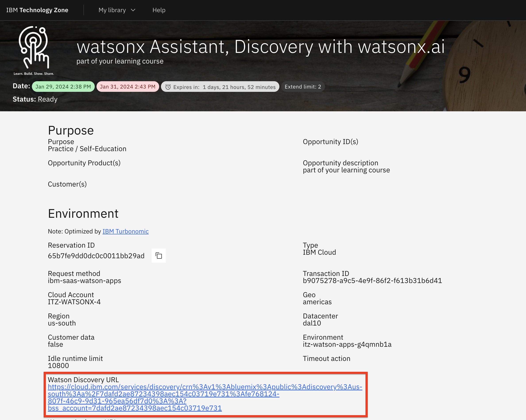Click the Extend limit: 2 tag
This screenshot has height=420, width=526.
pos(303,87)
